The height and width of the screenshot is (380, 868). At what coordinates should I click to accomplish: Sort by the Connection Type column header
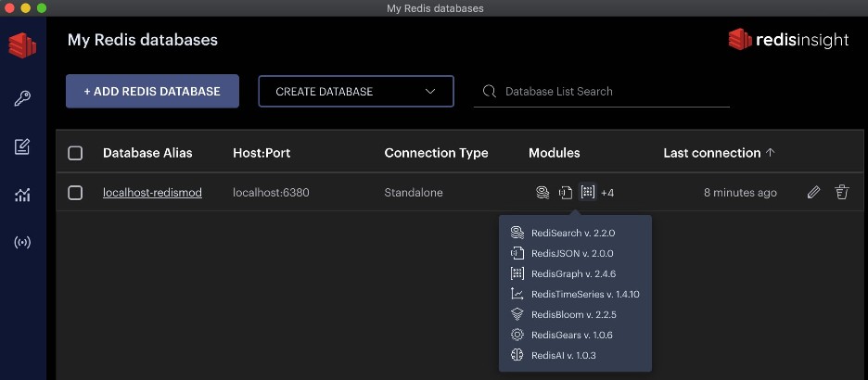[x=436, y=153]
